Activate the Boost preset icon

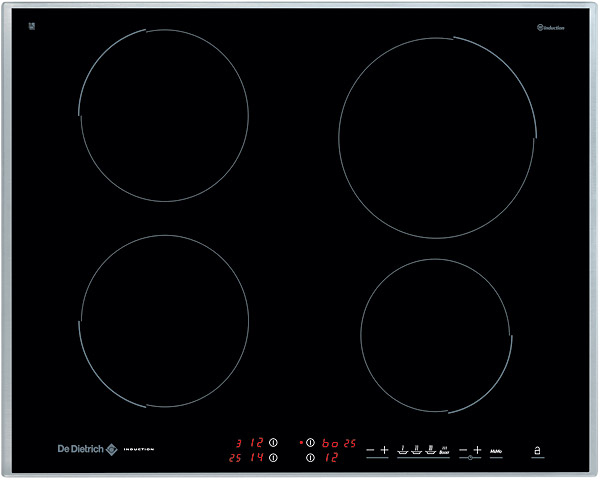(x=443, y=451)
